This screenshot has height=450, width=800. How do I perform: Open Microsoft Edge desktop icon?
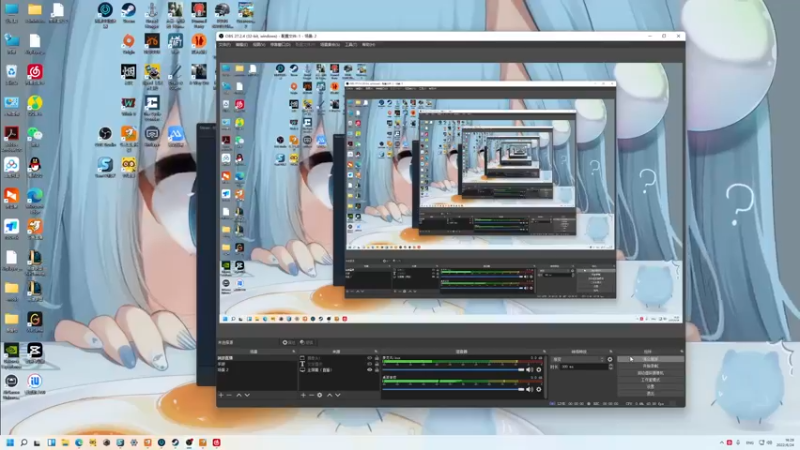pos(35,197)
